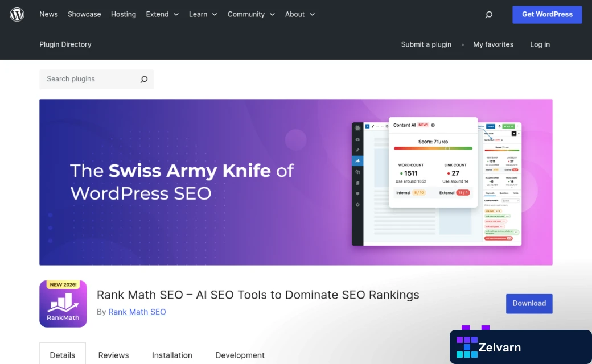Open the site search magnifier in header
Screen dimensions: 592x364
coord(488,15)
